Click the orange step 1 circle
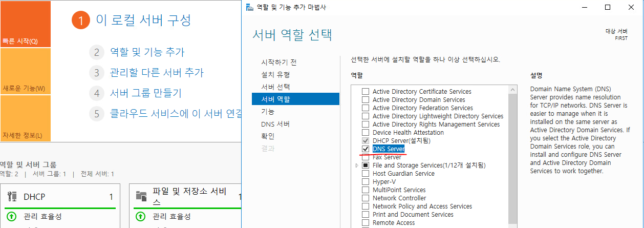Screen dimensions: 644x228 tap(80, 20)
